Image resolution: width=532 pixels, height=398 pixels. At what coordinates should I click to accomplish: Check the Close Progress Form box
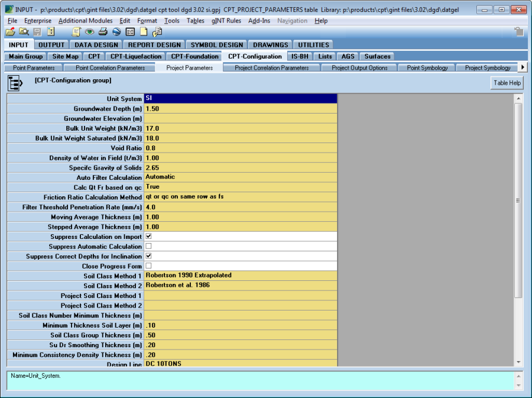[x=148, y=266]
